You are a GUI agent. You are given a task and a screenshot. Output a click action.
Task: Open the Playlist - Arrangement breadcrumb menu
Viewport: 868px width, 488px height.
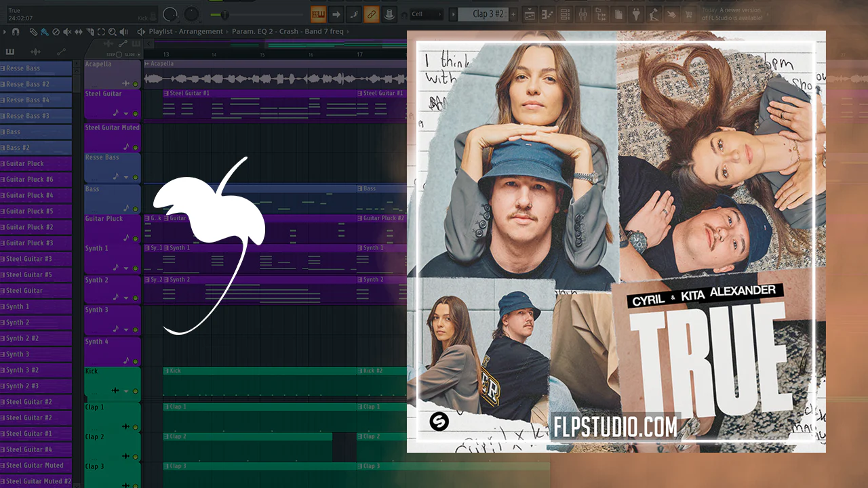[x=185, y=32]
